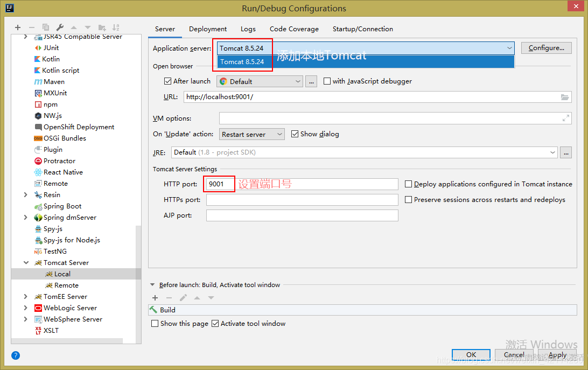The image size is (588, 370).
Task: Select the NW.js configuration type
Action: click(48, 116)
